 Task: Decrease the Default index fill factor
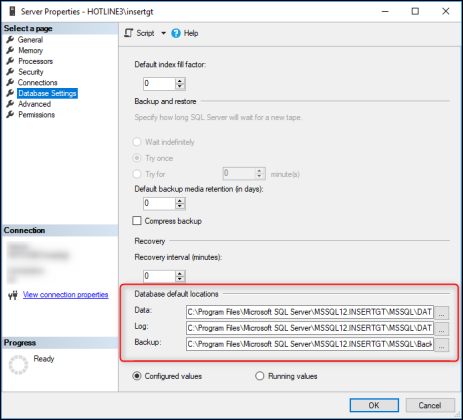(180, 87)
